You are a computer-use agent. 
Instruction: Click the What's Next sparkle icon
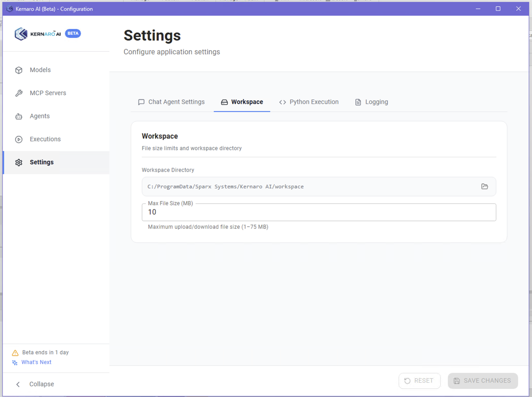click(15, 363)
